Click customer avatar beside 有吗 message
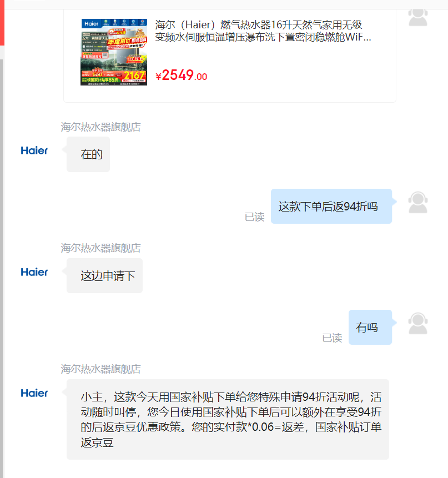Image resolution: width=448 pixels, height=478 pixels. coord(418,324)
